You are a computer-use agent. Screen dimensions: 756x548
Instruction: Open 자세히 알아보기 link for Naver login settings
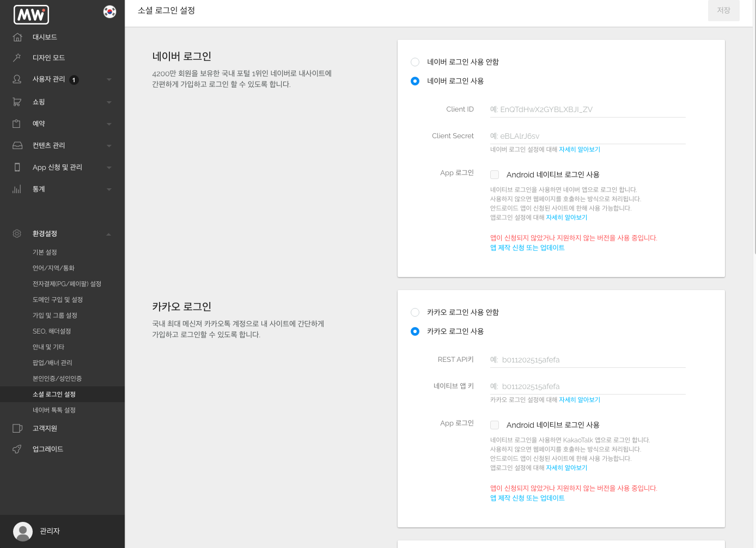coord(580,149)
